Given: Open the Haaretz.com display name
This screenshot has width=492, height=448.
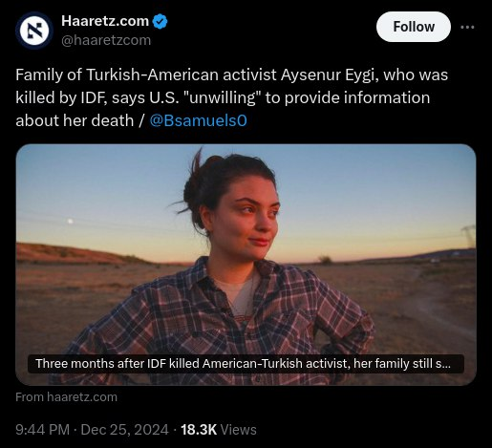Looking at the screenshot, I should tap(105, 21).
